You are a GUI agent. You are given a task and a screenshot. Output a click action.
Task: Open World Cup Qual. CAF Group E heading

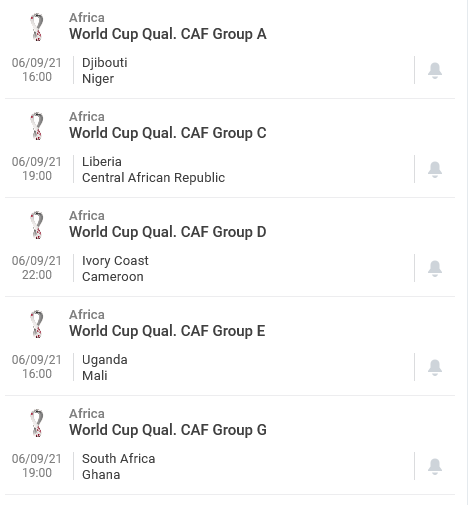pyautogui.click(x=167, y=331)
